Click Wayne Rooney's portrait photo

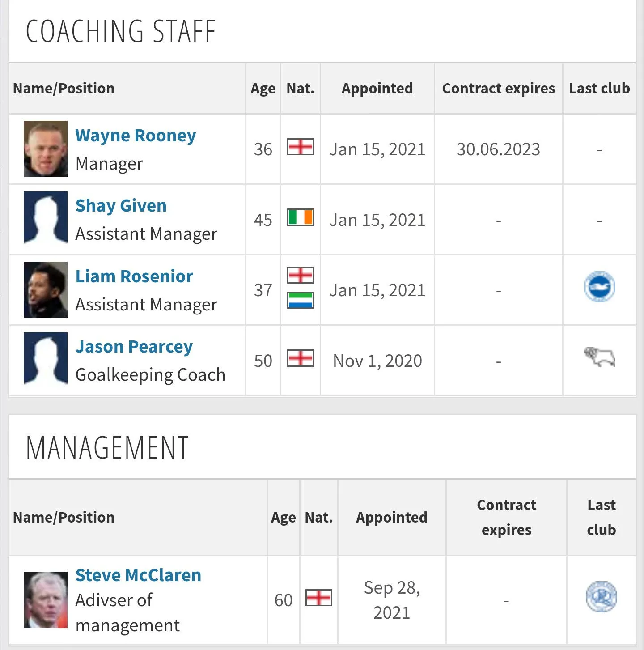[x=46, y=149]
